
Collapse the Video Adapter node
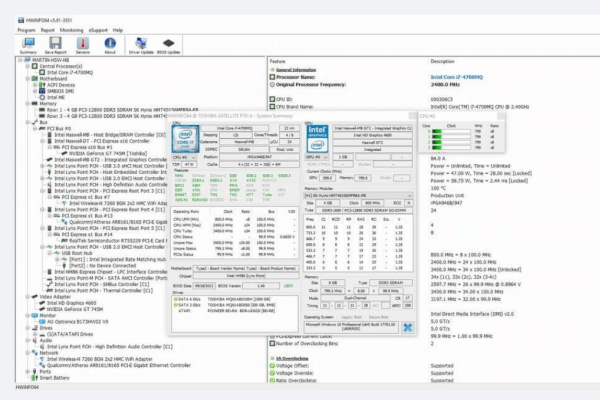coord(28,297)
